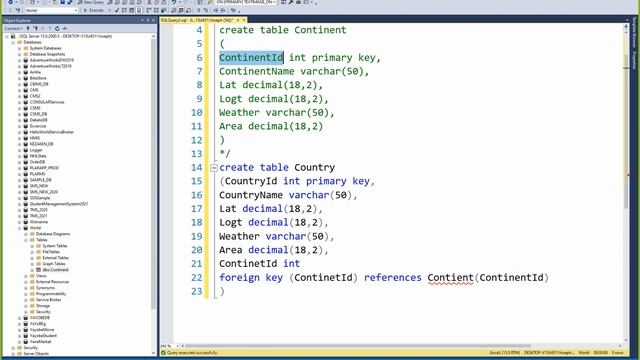640x360 pixels.
Task: Close the SQLQuery2.sql tab
Action: click(244, 20)
